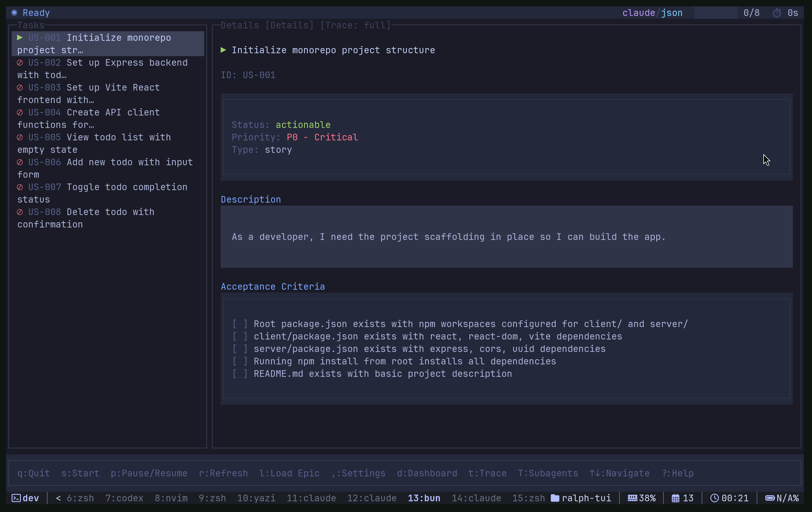Check the README.md exists criterion
This screenshot has height=512, width=812.
click(240, 374)
